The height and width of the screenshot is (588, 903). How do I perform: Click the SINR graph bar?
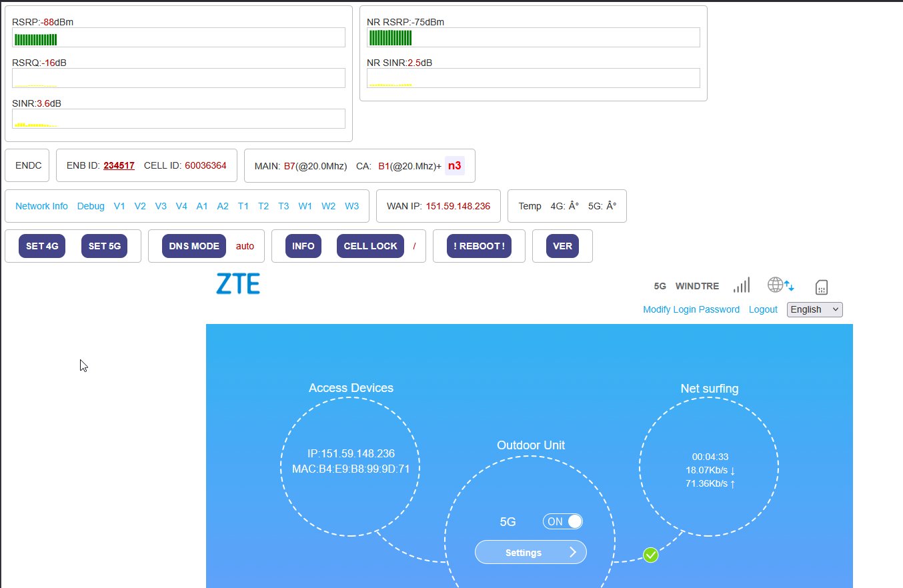[x=179, y=119]
